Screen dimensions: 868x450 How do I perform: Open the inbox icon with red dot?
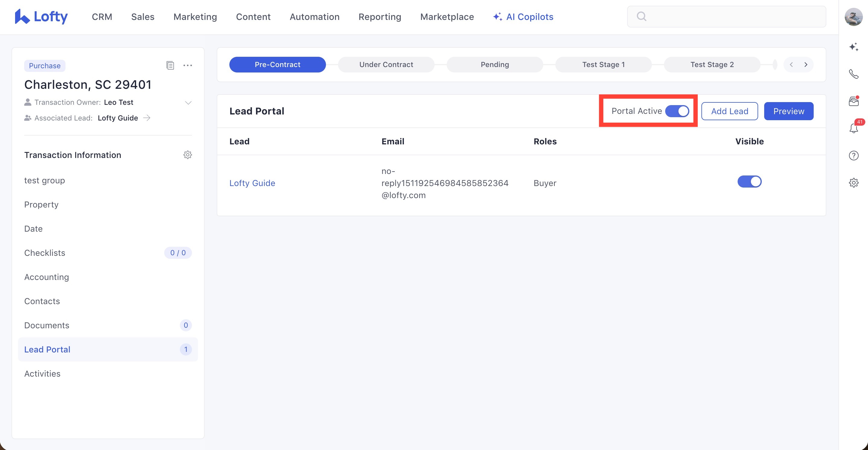coord(853,101)
